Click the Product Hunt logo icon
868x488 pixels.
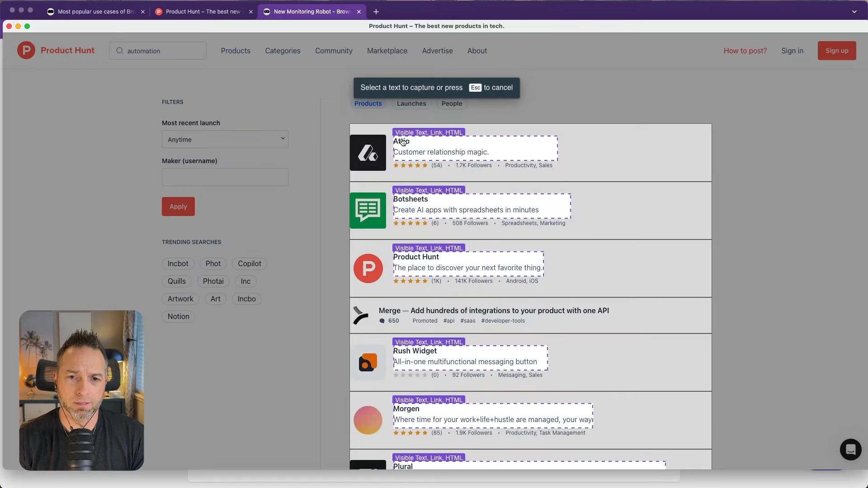pyautogui.click(x=26, y=51)
